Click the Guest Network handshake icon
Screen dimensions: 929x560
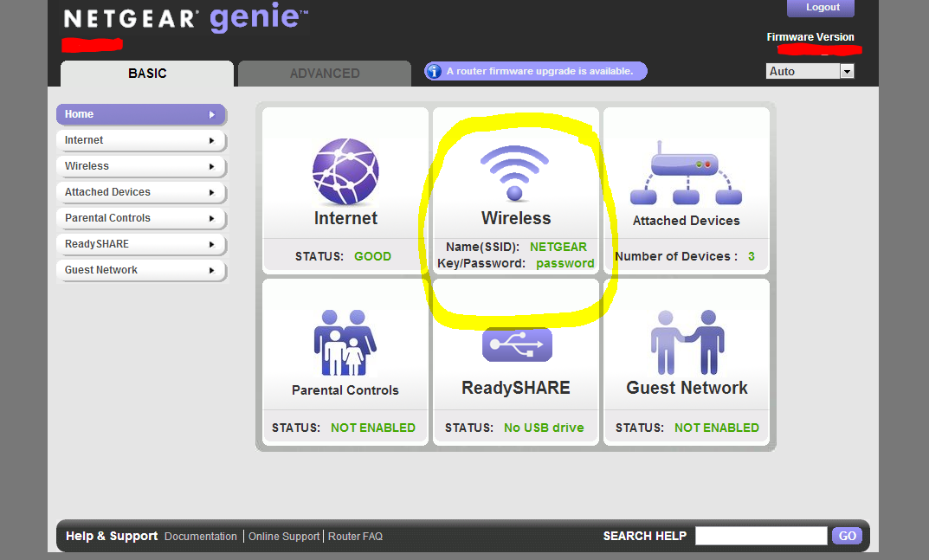point(687,343)
